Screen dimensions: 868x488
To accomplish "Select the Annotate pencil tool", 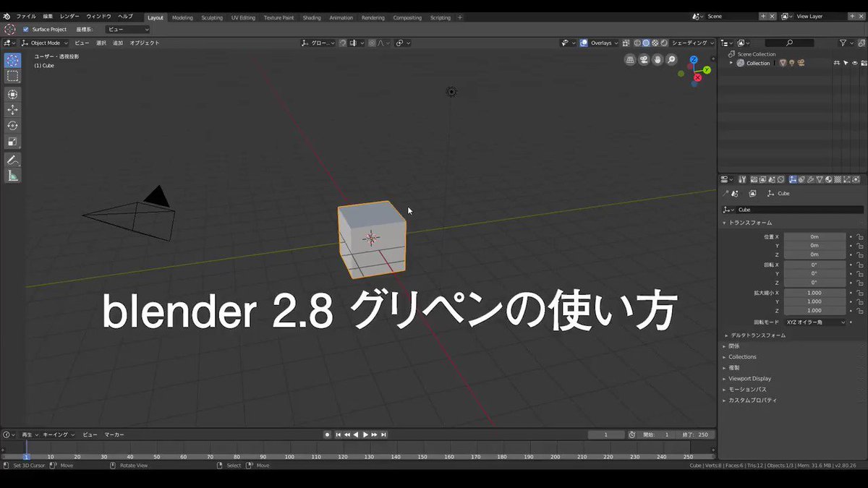I will [12, 160].
